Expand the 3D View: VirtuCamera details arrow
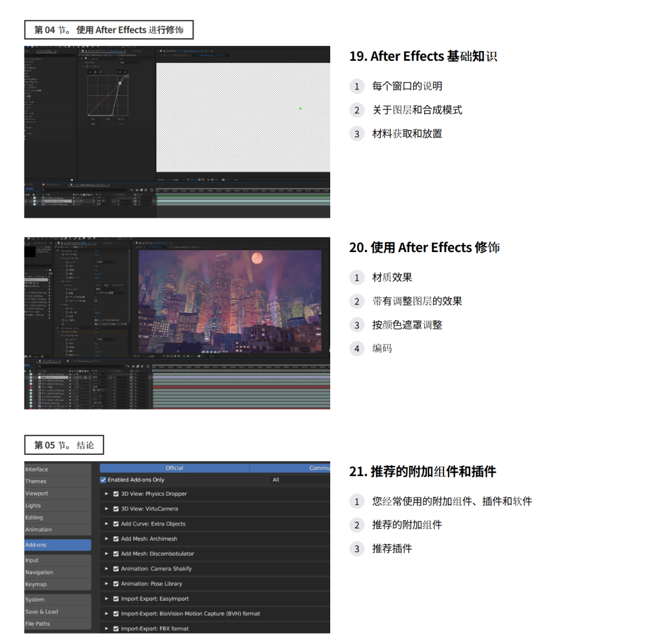The height and width of the screenshot is (644, 663). (x=107, y=509)
